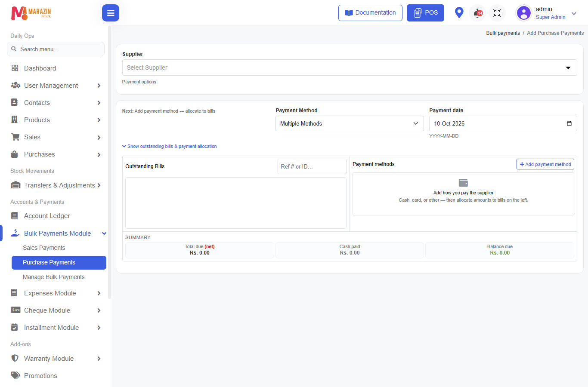The width and height of the screenshot is (588, 387).
Task: Expand the Expenses Module submenu
Action: pos(99,293)
